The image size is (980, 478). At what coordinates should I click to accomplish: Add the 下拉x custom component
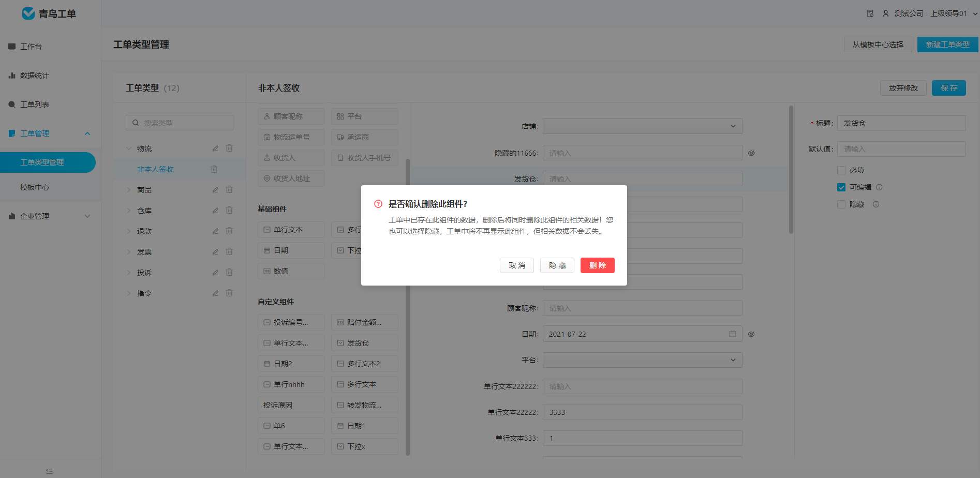(365, 446)
